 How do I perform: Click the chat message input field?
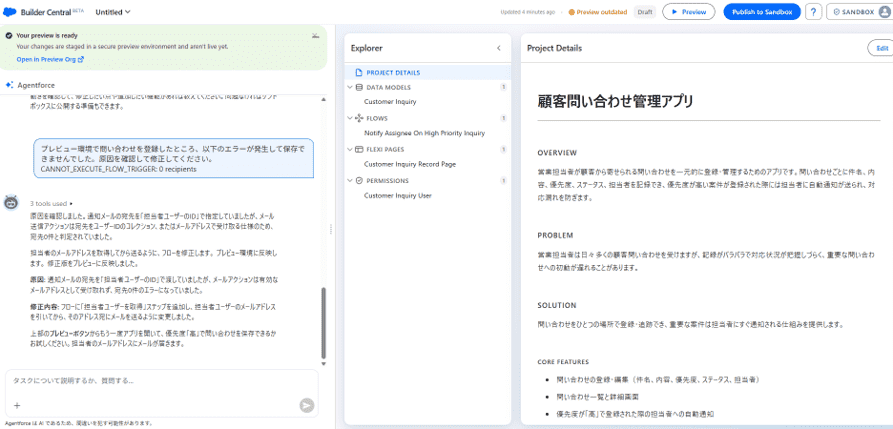click(x=162, y=381)
